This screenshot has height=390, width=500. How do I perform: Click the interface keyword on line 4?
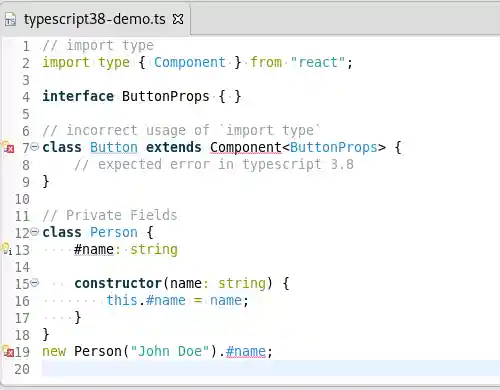(x=78, y=96)
